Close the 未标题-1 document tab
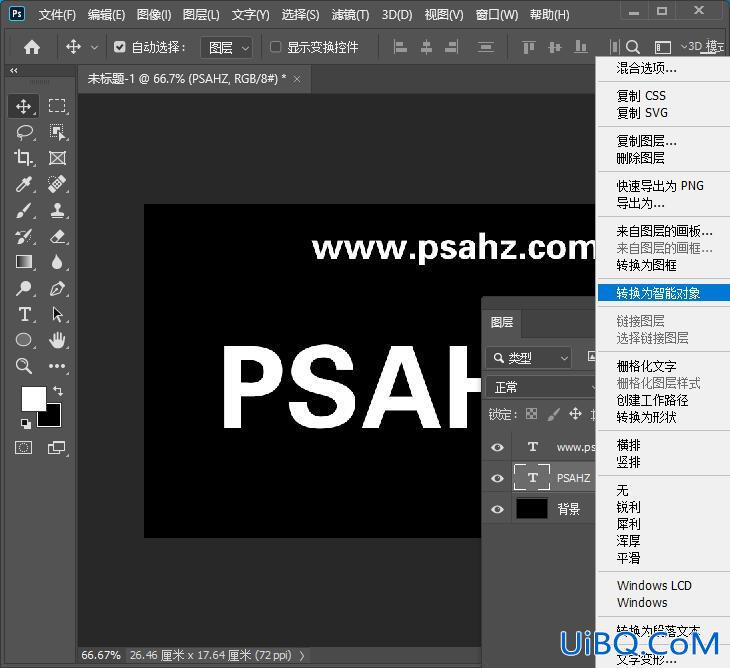Viewport: 730px width, 668px height. [x=297, y=79]
